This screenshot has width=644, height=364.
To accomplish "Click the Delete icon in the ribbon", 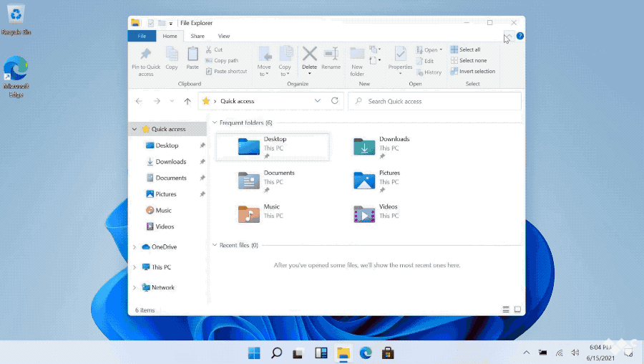I will [309, 54].
